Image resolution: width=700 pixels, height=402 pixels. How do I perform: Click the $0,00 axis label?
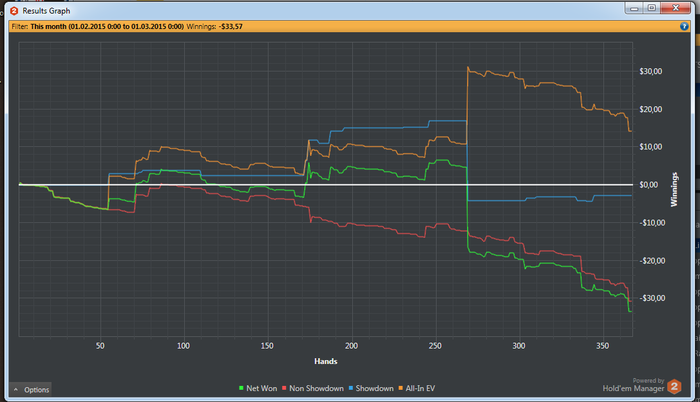[x=648, y=185]
